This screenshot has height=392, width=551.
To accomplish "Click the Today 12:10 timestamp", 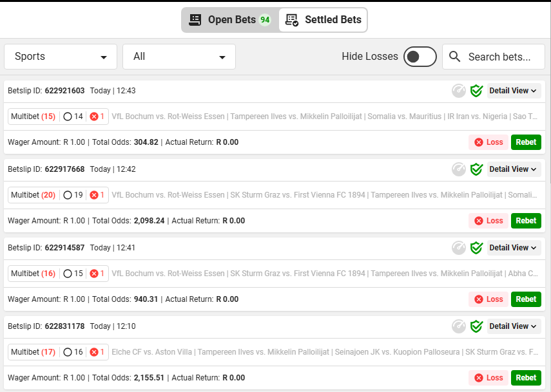I will [113, 327].
